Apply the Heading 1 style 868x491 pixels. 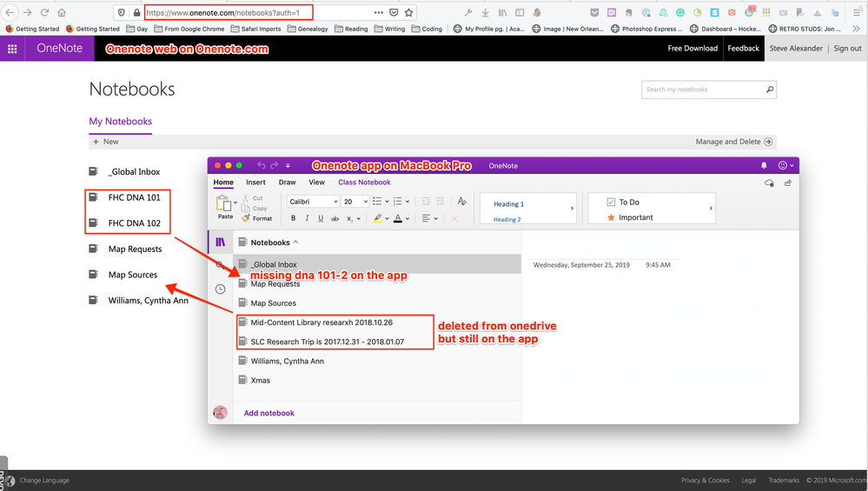509,203
